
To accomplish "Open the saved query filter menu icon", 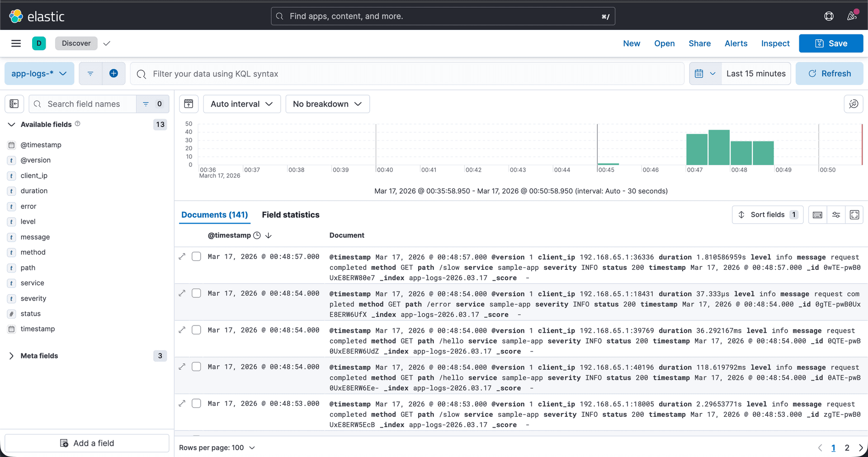I will (90, 74).
